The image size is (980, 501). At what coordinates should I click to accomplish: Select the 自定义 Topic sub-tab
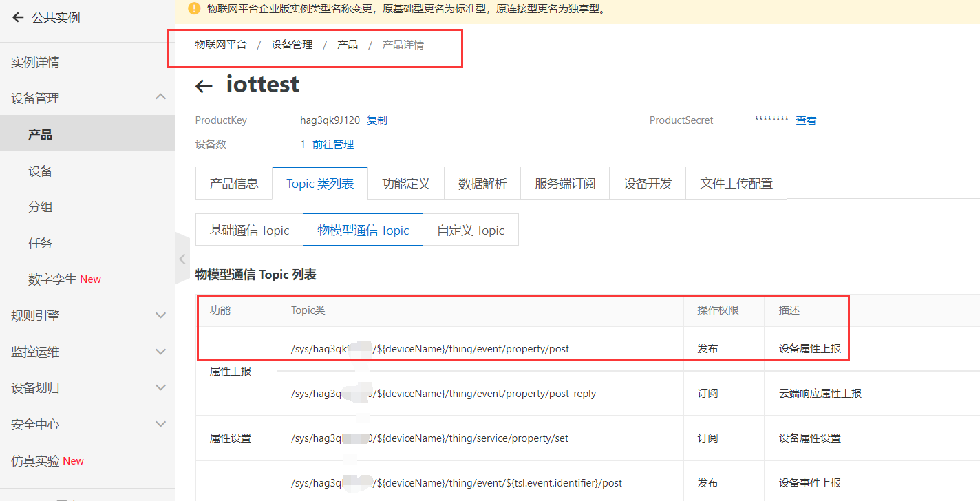pos(471,231)
